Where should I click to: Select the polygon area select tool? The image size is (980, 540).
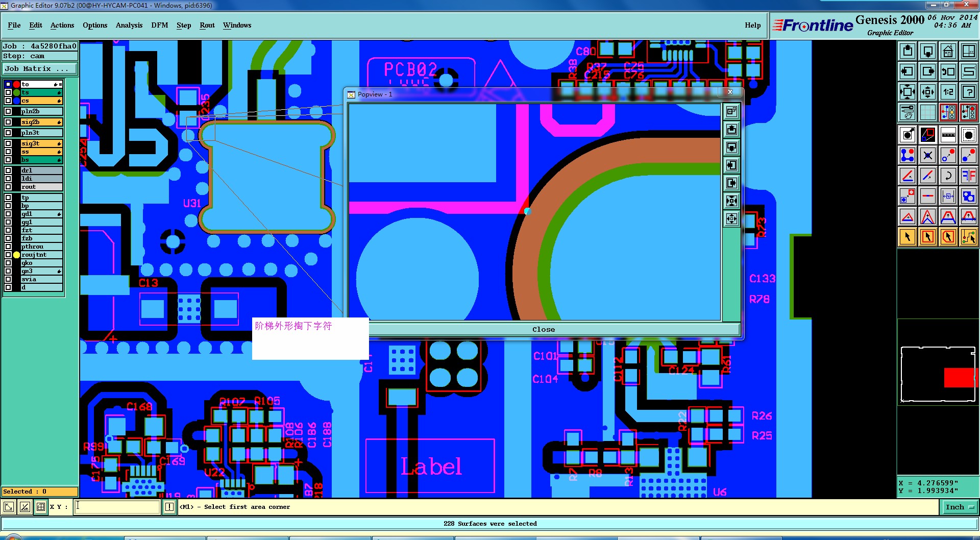click(x=948, y=236)
